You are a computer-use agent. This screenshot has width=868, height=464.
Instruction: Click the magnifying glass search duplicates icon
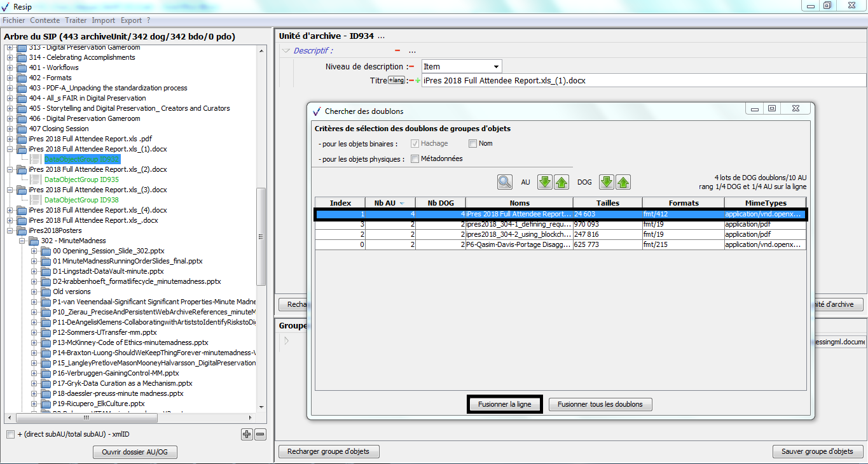505,182
